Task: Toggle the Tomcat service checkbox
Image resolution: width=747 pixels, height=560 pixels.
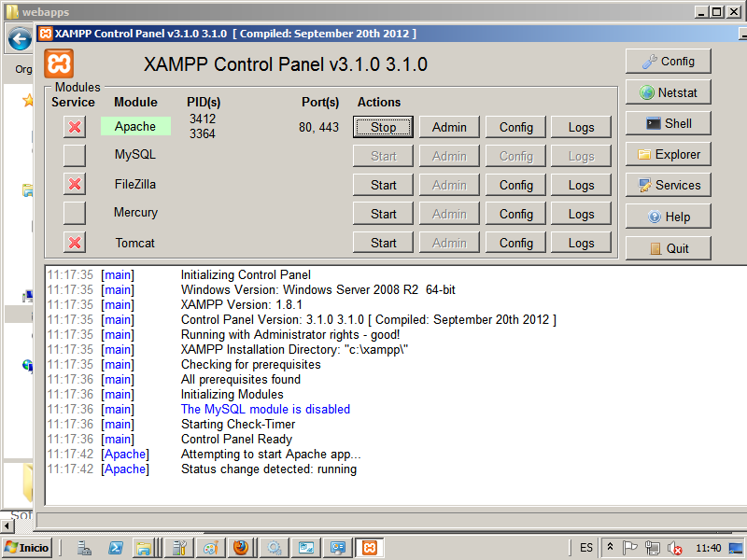Action: (75, 243)
